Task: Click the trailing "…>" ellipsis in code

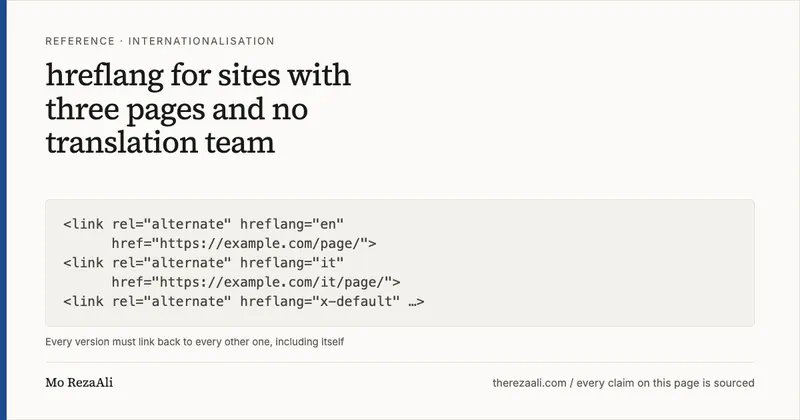Action: [416, 302]
